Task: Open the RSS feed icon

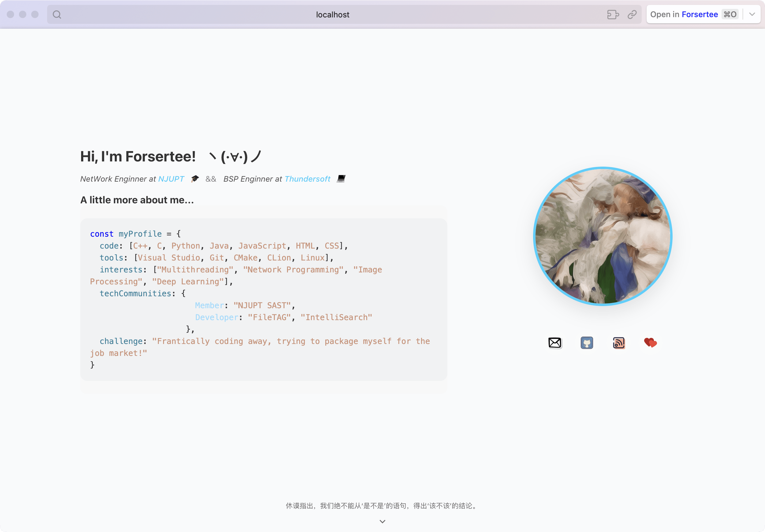Action: (x=619, y=342)
